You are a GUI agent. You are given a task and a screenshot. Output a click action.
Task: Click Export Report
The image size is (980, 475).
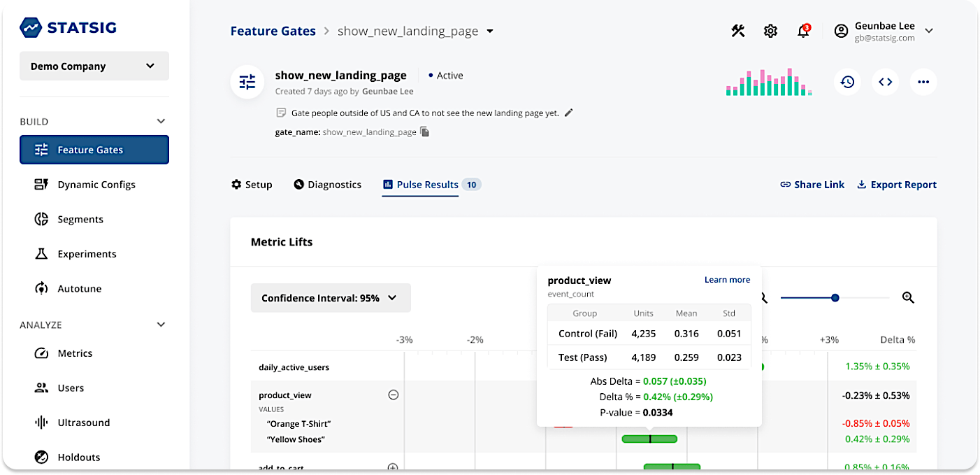897,185
